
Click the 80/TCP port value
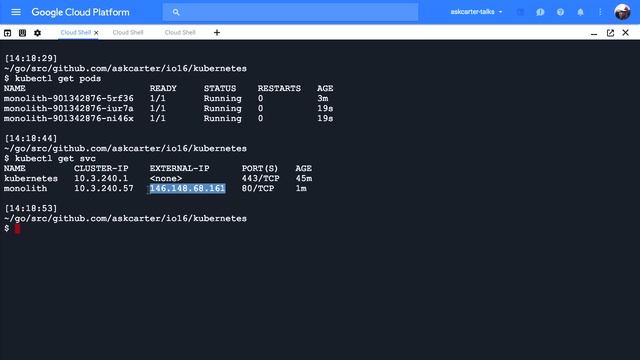point(258,188)
